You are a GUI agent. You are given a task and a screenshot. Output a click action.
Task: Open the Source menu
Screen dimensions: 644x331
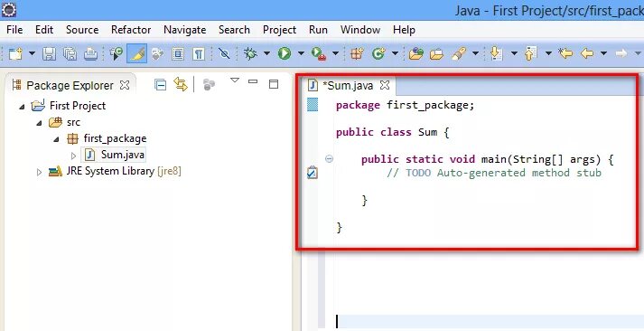coord(82,30)
